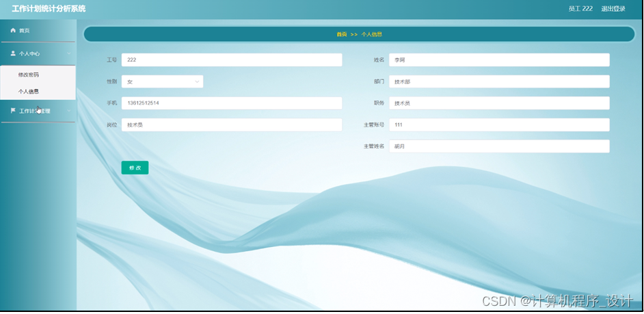Click the 主管账号 label
Screen dimensions: 644x314
tap(374, 125)
